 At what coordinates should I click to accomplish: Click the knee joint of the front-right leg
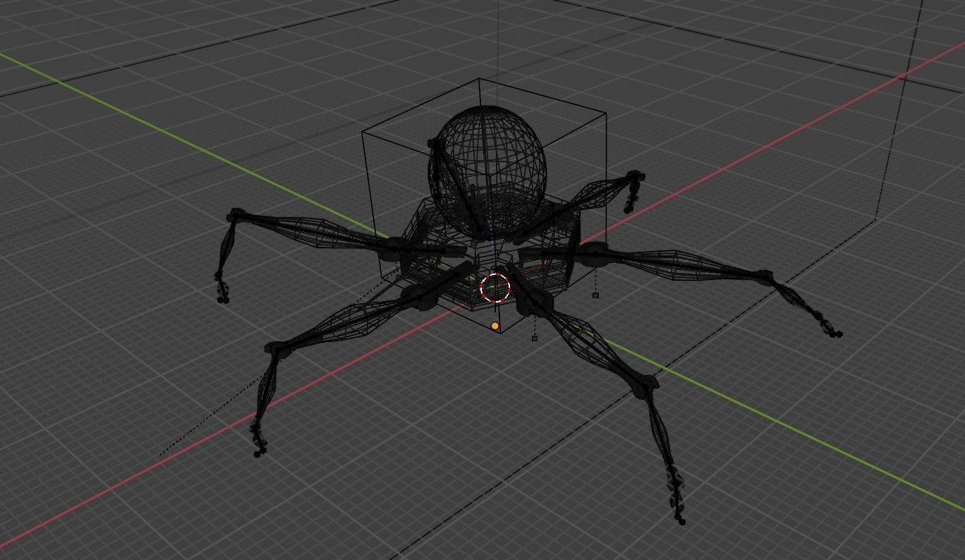[647, 384]
